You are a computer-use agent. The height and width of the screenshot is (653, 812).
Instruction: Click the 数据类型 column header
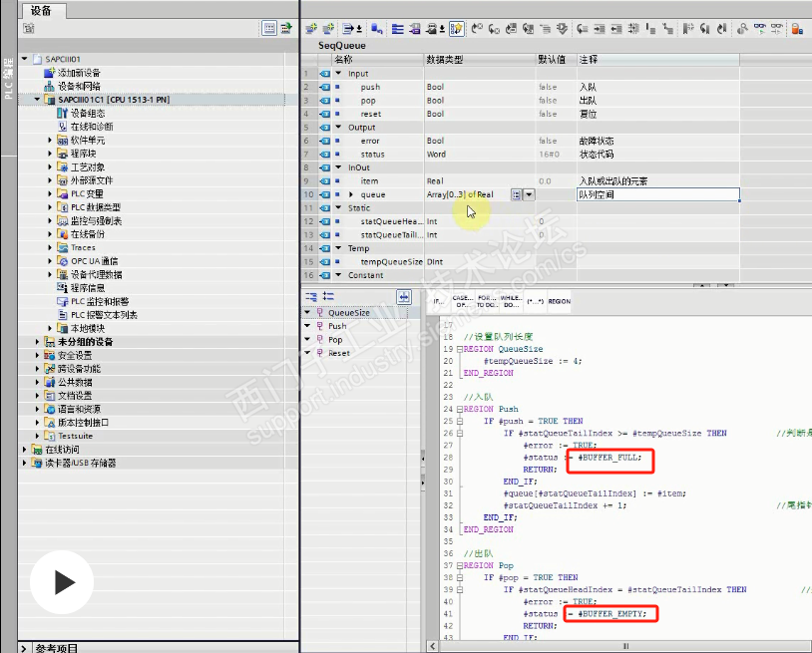480,60
